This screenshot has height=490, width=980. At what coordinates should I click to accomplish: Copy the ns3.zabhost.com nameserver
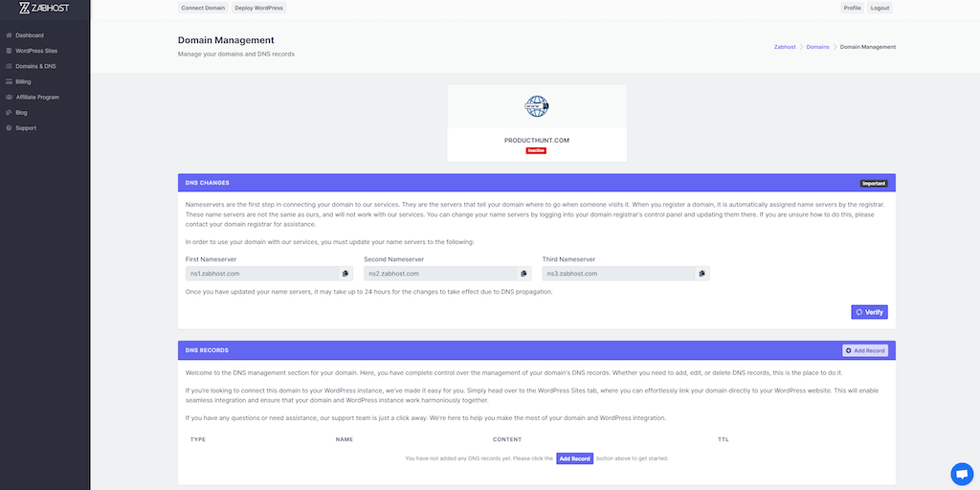(x=702, y=274)
